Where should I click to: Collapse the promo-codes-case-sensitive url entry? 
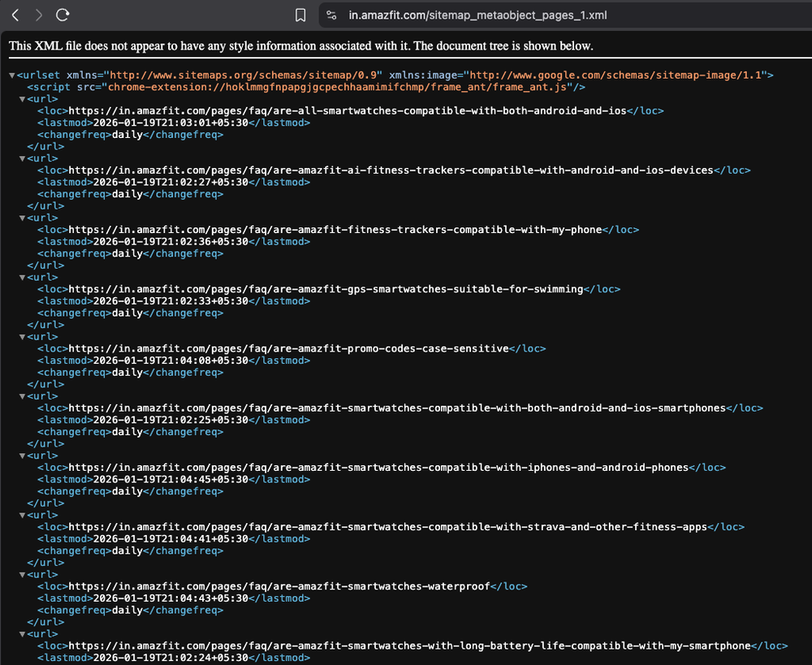pyautogui.click(x=20, y=336)
